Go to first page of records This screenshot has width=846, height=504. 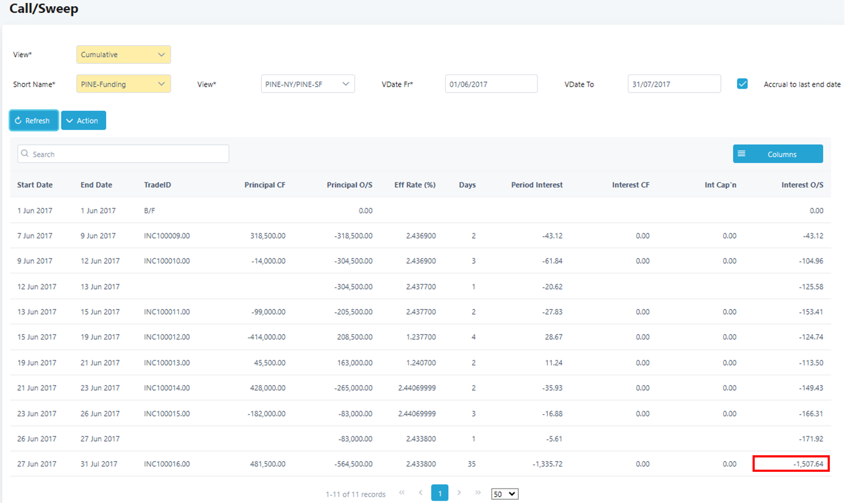point(402,493)
